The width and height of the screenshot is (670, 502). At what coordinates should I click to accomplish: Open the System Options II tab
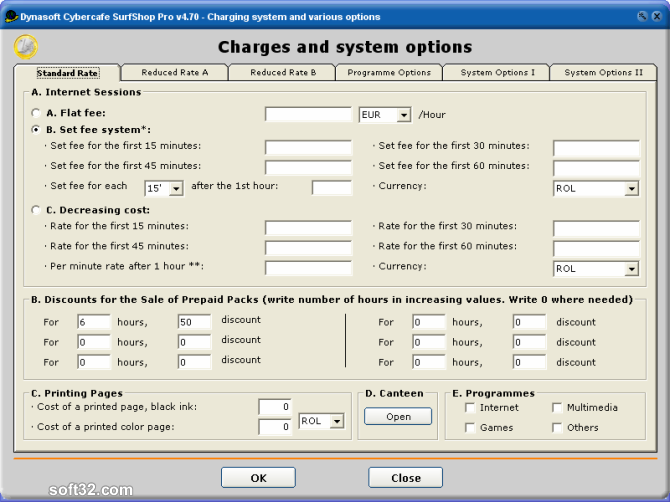[603, 73]
